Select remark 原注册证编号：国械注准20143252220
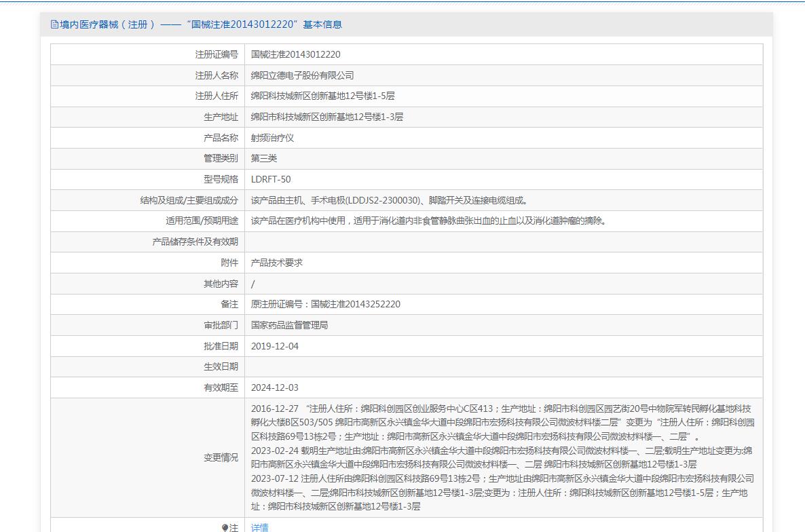This screenshot has width=805, height=532. pos(326,304)
